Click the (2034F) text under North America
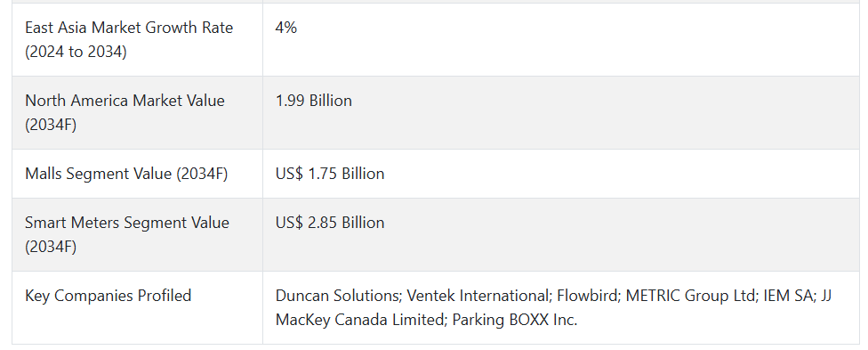This screenshot has height=350, width=868. pos(51,126)
